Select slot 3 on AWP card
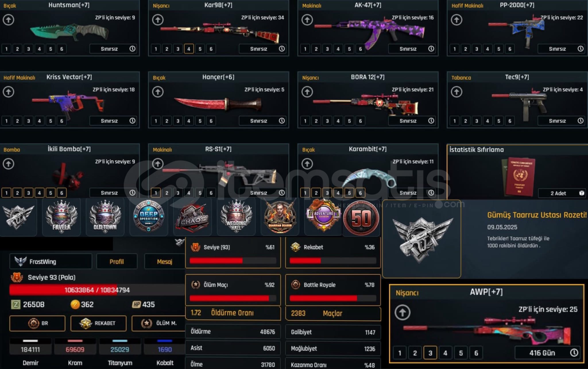Viewport: 588px width, 369px height. (430, 353)
